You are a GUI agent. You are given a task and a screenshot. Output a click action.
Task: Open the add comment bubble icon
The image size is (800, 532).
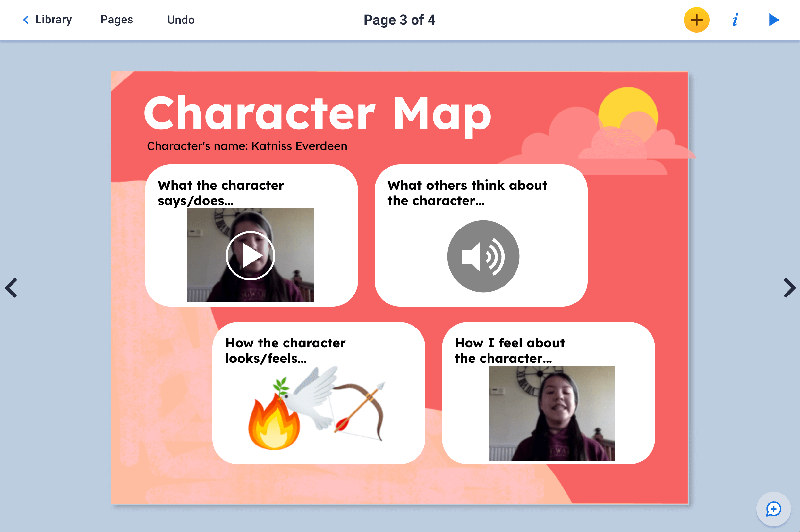pos(773,509)
